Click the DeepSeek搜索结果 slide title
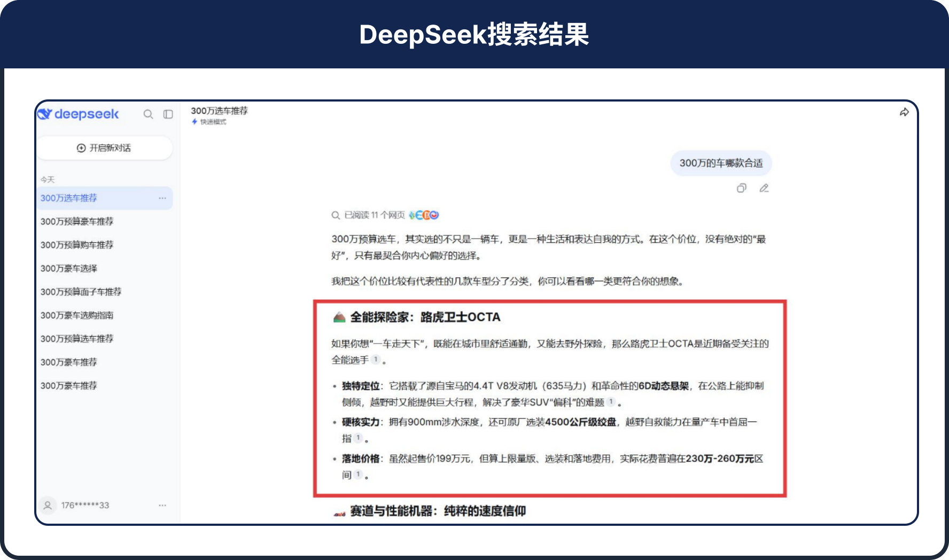This screenshot has width=949, height=560. [474, 35]
